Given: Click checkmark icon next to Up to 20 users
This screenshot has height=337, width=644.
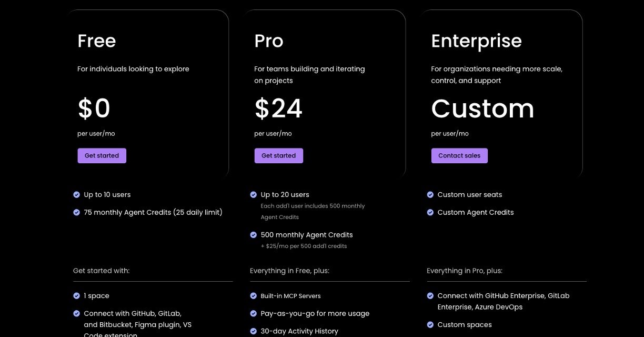Looking at the screenshot, I should tap(254, 195).
